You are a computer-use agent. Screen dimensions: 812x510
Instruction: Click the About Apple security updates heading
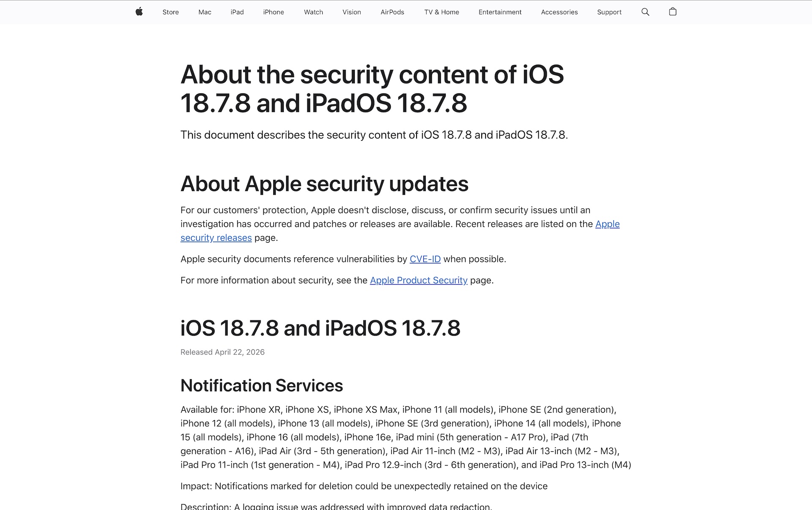click(x=324, y=184)
